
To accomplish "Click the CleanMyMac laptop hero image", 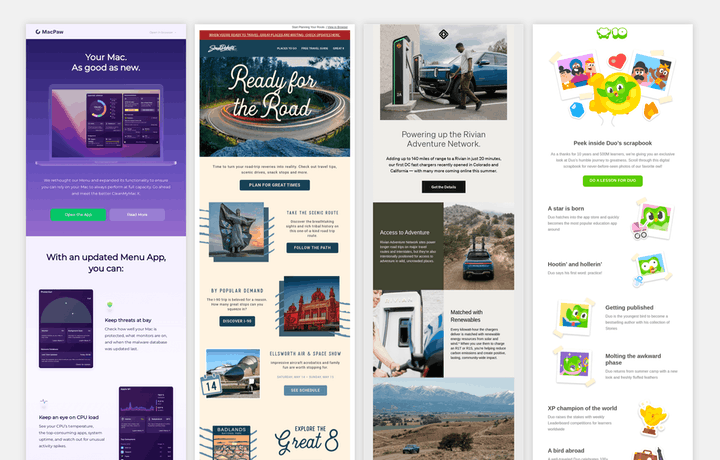I will click(x=106, y=124).
